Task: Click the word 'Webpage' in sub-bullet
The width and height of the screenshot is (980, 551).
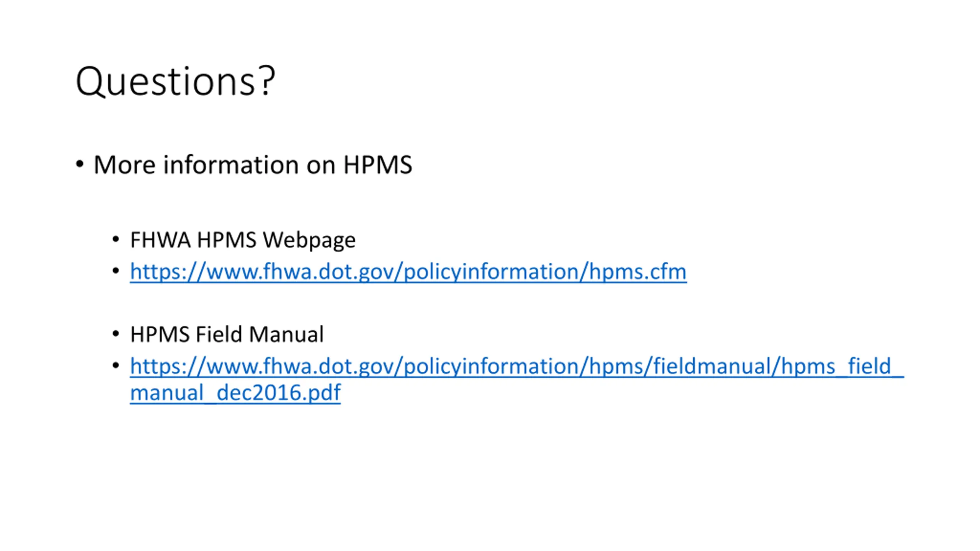Action: click(309, 240)
